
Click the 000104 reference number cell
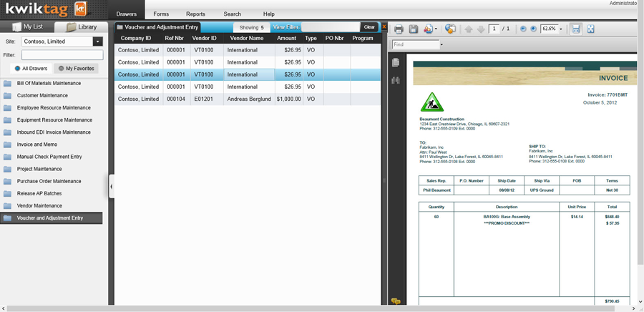pos(176,99)
